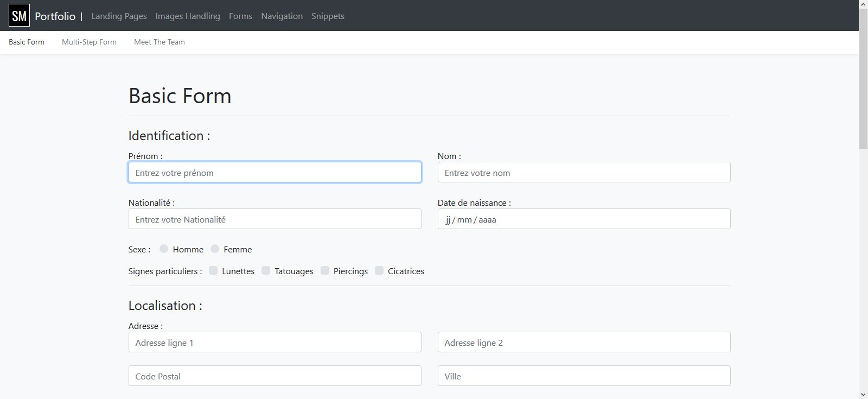Click the Ville input field

584,376
